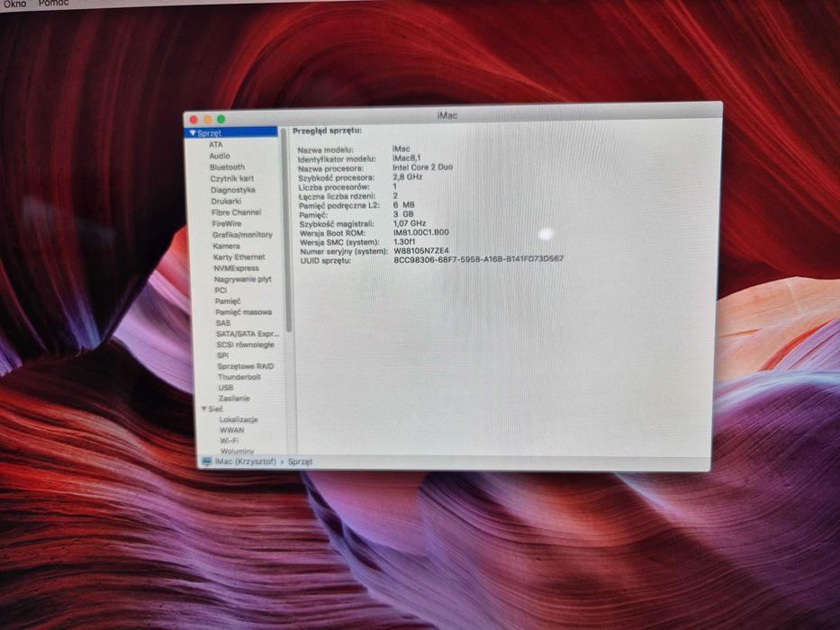The height and width of the screenshot is (630, 840).
Task: Select USB in the sidebar
Action: 226,387
